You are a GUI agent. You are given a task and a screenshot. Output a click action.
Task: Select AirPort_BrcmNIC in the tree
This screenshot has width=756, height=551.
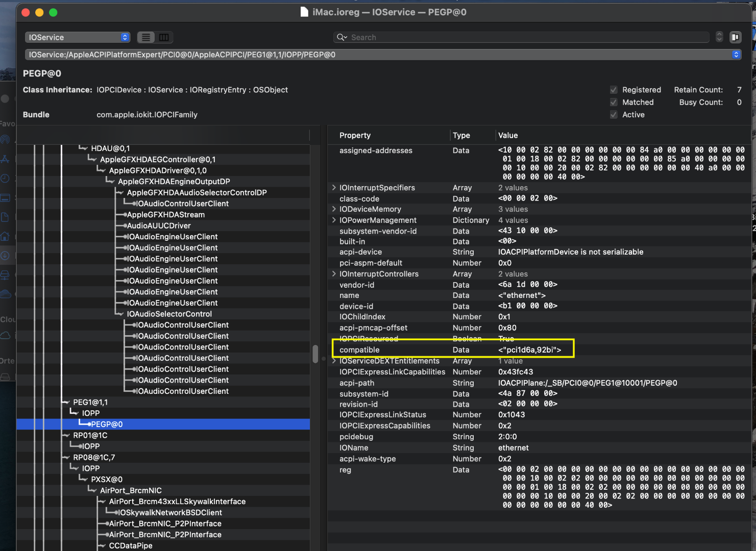(131, 491)
